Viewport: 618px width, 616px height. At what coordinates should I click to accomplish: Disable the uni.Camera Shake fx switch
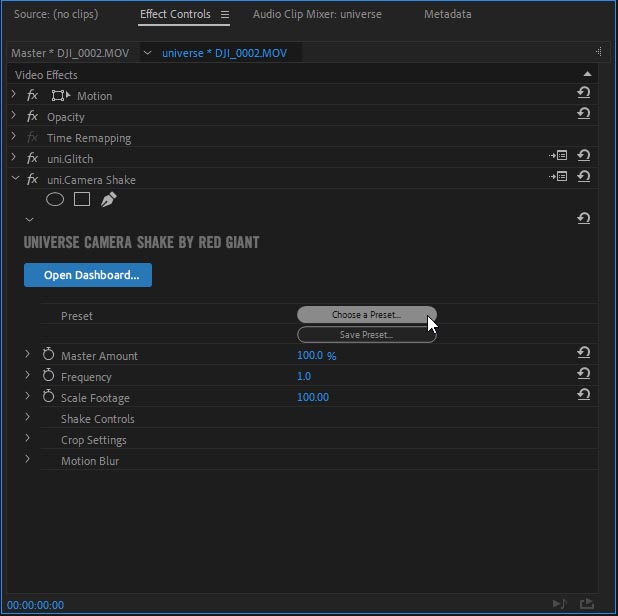[32, 179]
